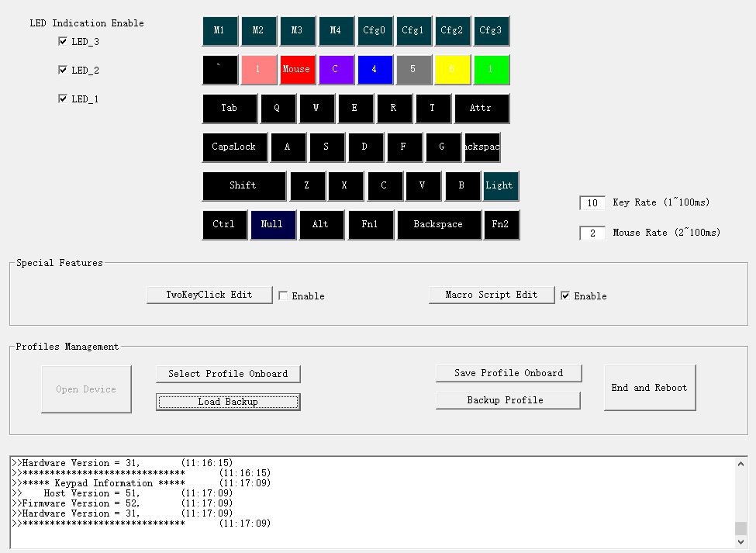This screenshot has width=756, height=553.
Task: Select the G key
Action: point(443,147)
